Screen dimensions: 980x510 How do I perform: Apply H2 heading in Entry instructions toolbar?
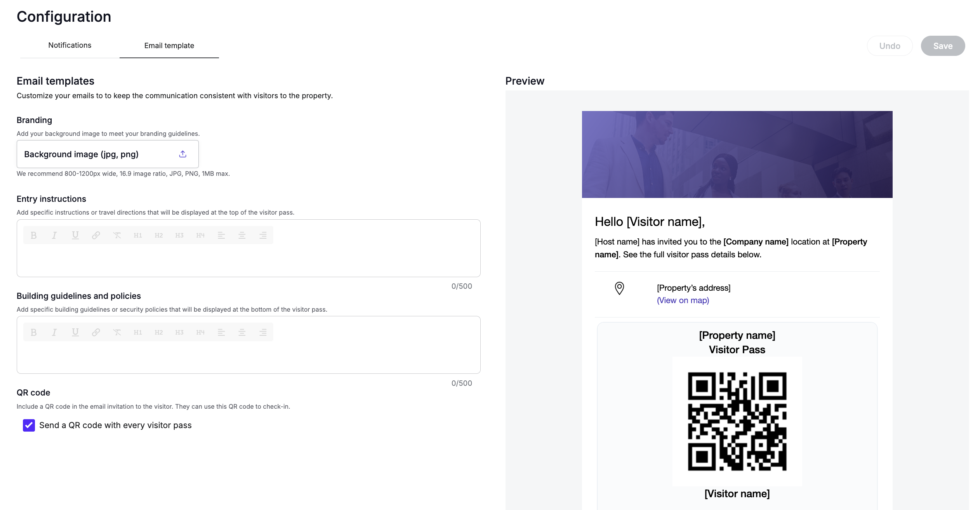tap(158, 235)
